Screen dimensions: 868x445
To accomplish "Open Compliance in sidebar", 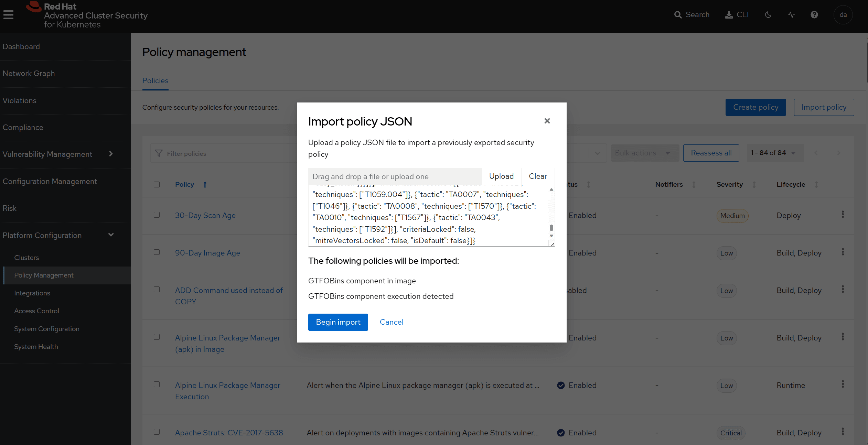I will click(x=65, y=127).
